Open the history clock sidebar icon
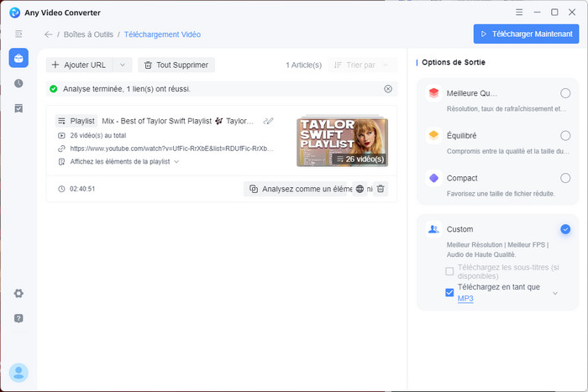This screenshot has width=588, height=392. tap(18, 83)
